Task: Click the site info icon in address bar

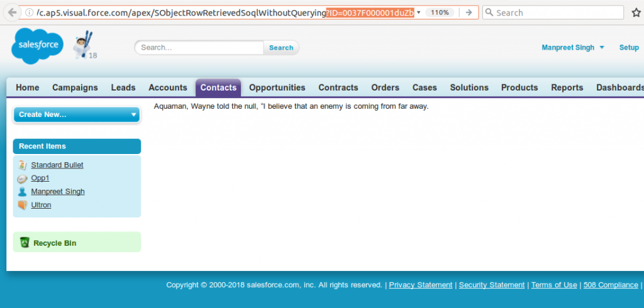Action: point(30,13)
